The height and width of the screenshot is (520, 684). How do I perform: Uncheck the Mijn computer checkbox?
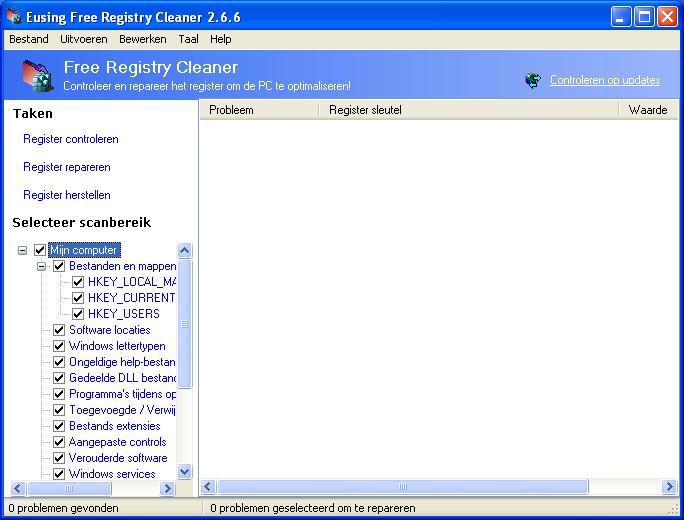40,250
